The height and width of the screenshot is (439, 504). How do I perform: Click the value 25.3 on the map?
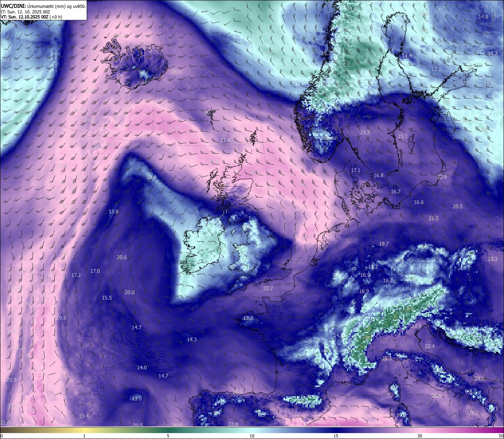[387, 359]
